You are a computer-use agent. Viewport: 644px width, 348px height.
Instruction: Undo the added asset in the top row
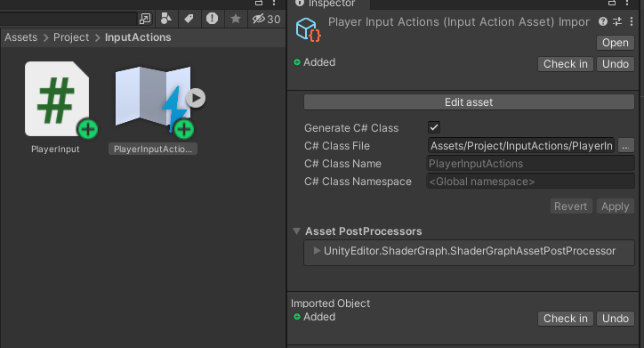[616, 64]
